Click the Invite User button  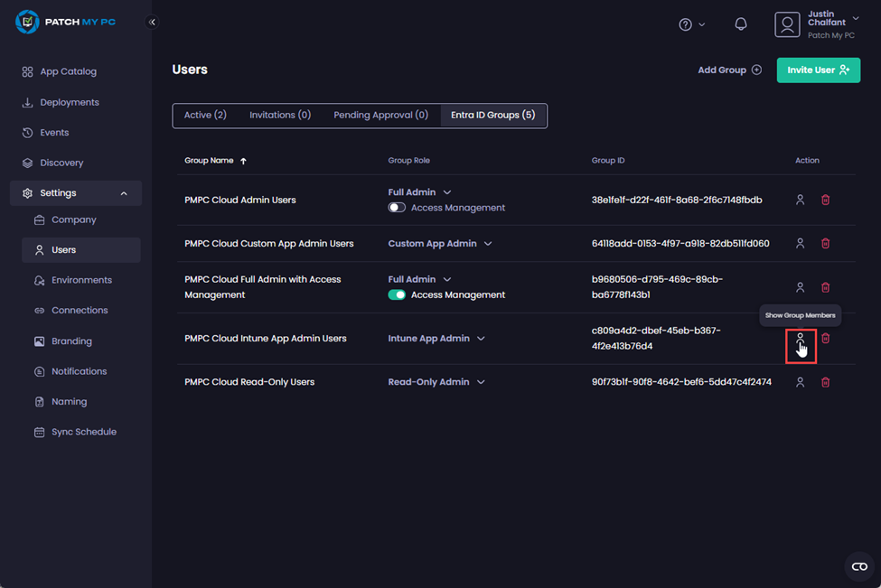pos(818,70)
